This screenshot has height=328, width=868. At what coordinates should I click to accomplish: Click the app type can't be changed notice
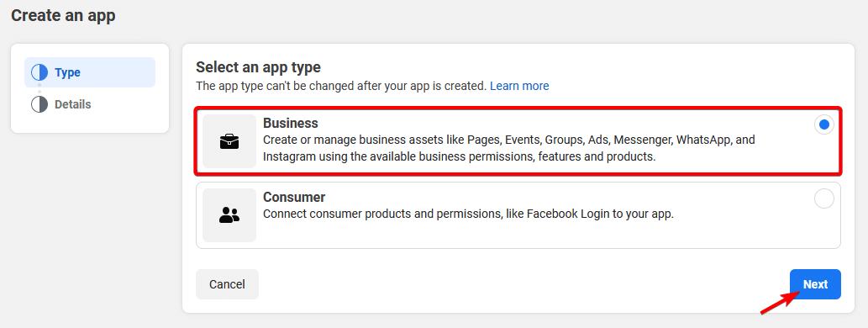point(341,86)
